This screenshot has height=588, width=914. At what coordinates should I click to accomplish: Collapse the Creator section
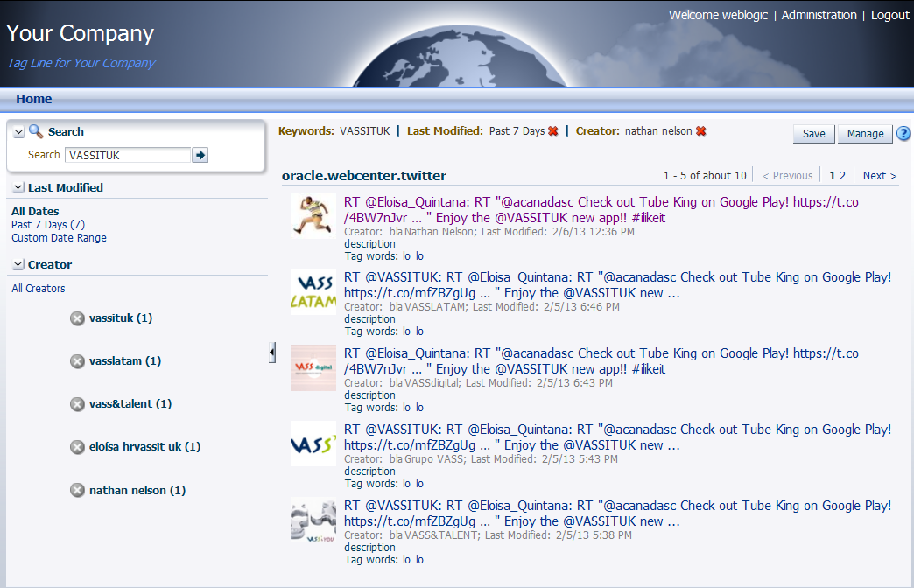point(18,264)
